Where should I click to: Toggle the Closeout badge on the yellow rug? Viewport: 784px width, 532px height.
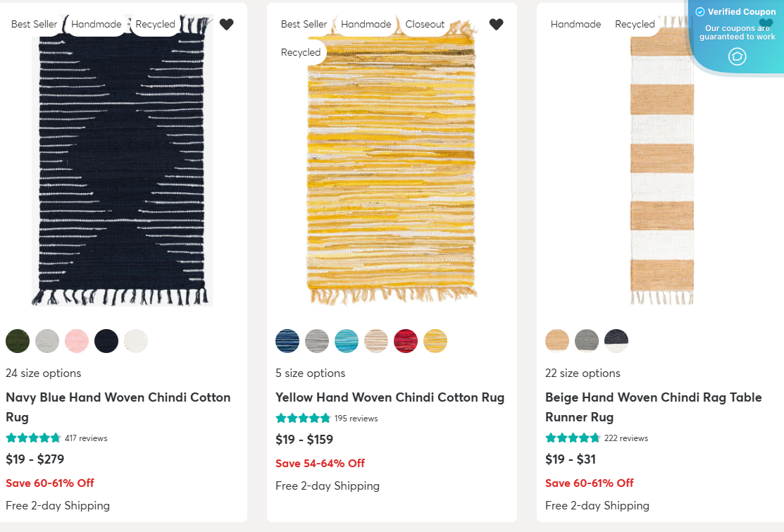pyautogui.click(x=425, y=24)
